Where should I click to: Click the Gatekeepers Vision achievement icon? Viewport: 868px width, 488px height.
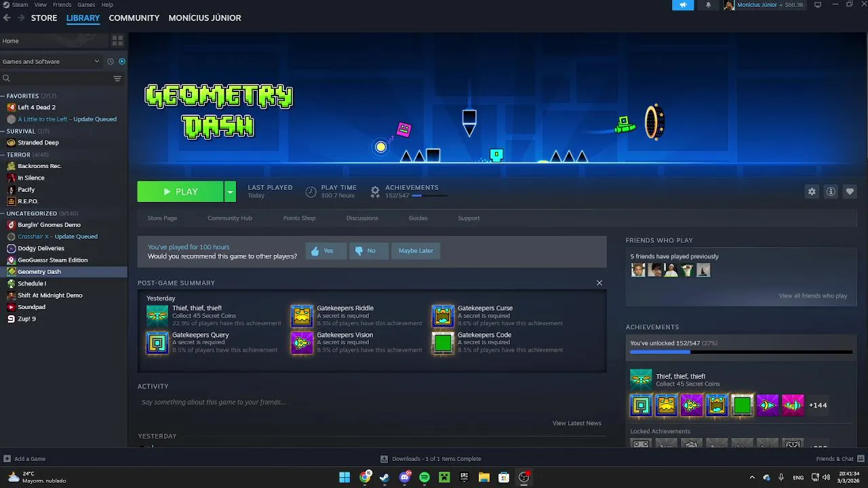point(302,343)
